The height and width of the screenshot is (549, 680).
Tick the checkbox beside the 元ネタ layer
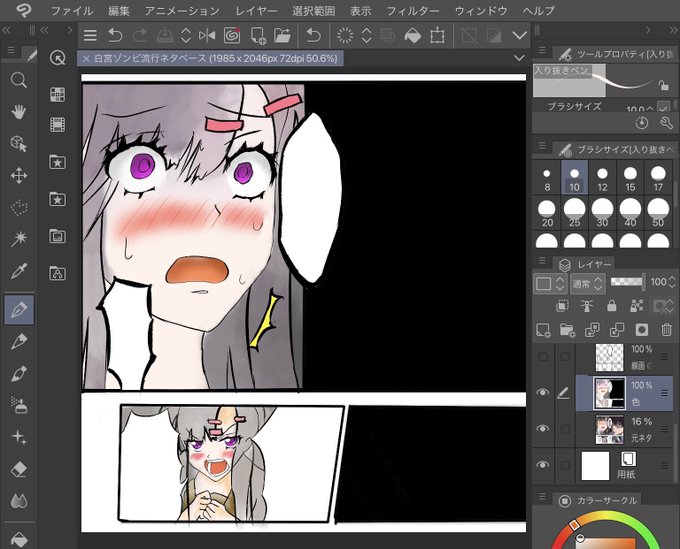(x=565, y=429)
